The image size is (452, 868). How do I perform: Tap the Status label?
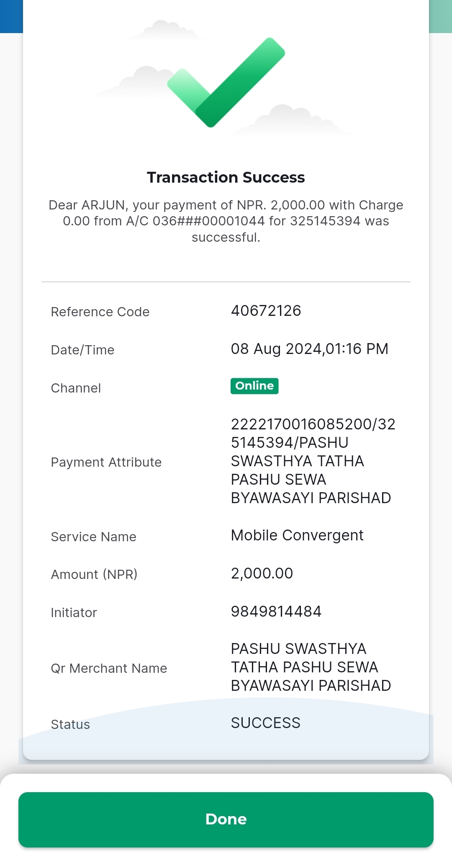click(70, 725)
